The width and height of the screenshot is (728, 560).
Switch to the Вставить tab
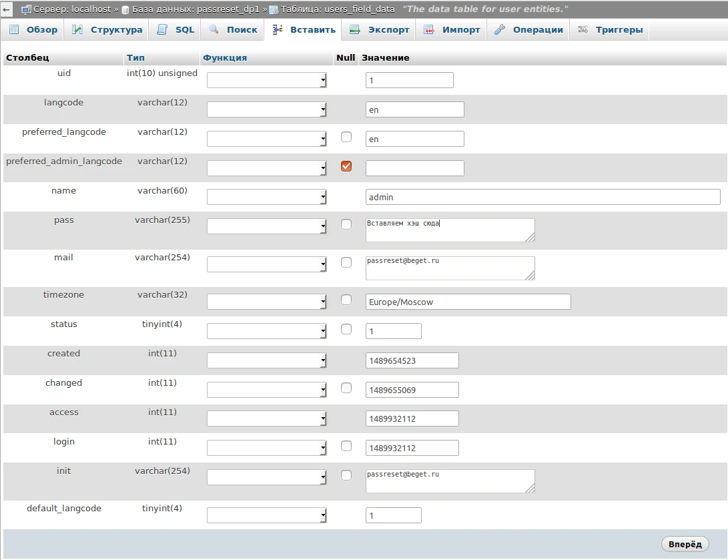coord(304,30)
